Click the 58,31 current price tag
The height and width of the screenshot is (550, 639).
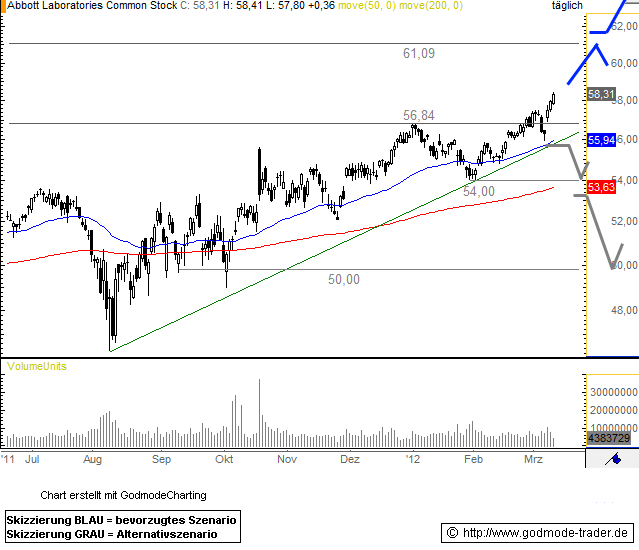(601, 95)
